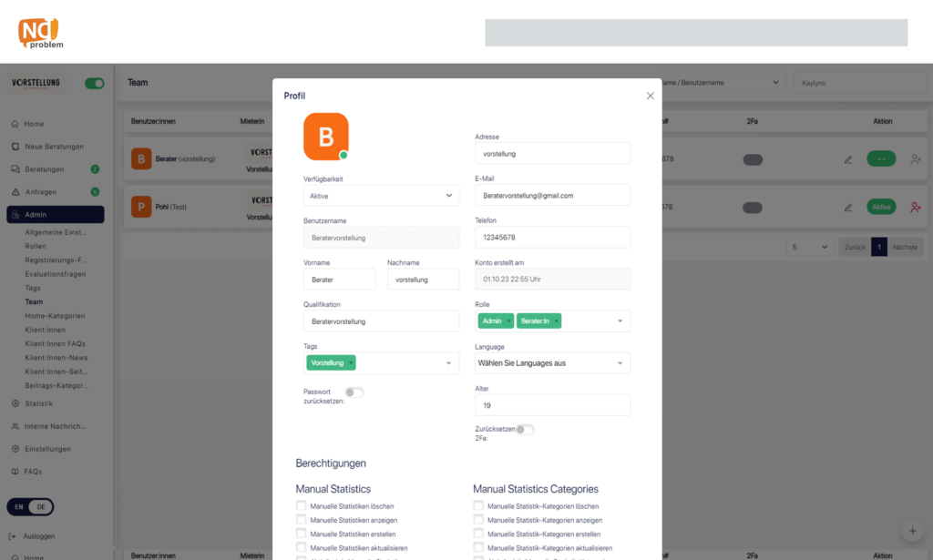The image size is (933, 560).
Task: Click the remove user icon for Pohl
Action: [x=915, y=207]
